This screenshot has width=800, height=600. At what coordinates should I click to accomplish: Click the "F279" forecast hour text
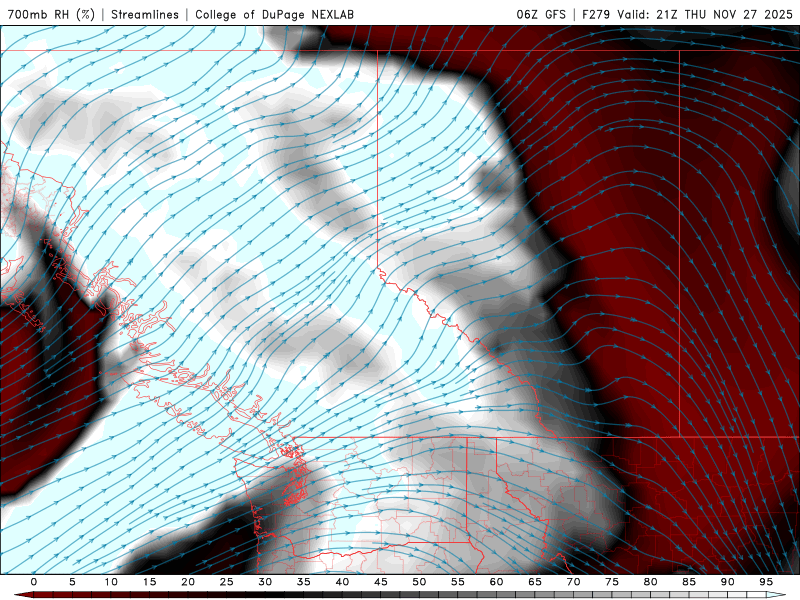(x=596, y=14)
